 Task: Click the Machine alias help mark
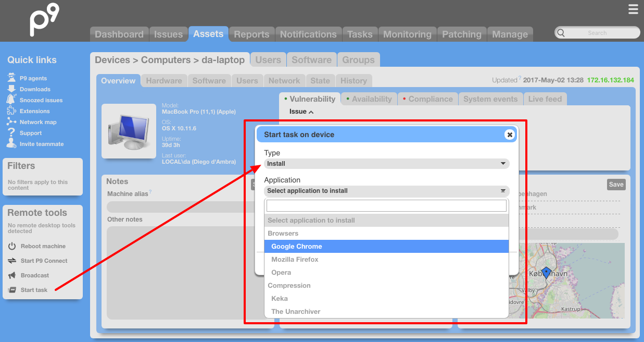pyautogui.click(x=150, y=192)
